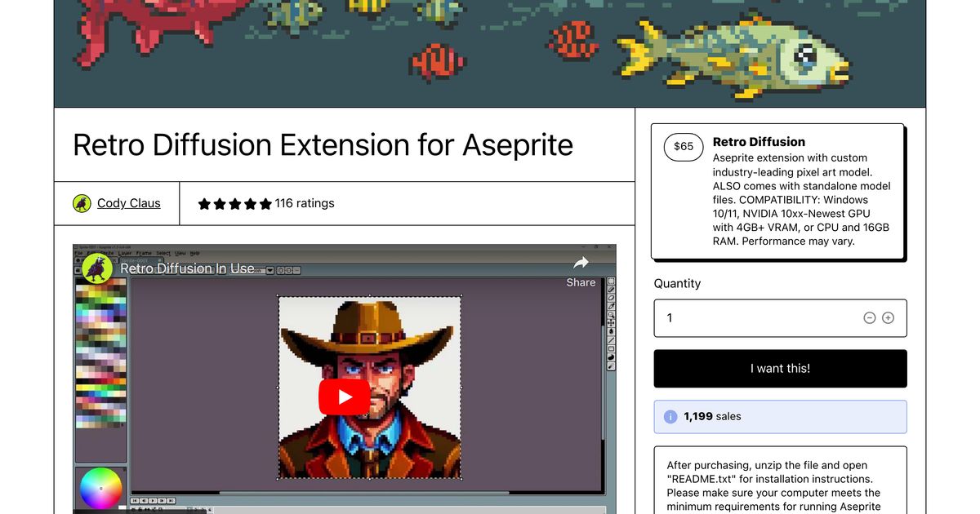980x514 pixels.
Task: Open the Select menu in Aseprite
Action: (162, 253)
